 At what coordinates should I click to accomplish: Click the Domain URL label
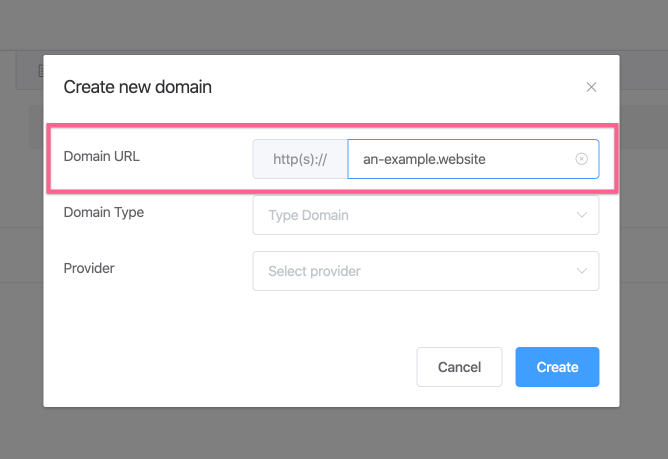(101, 156)
